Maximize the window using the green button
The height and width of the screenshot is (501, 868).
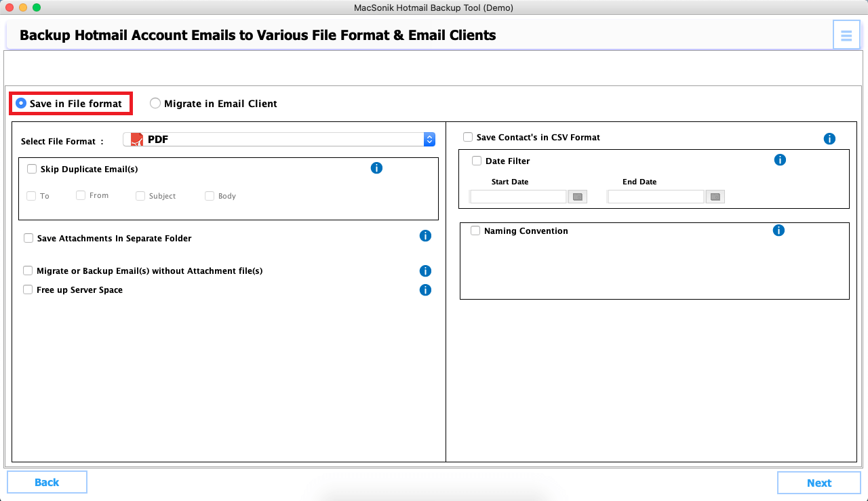(37, 7)
